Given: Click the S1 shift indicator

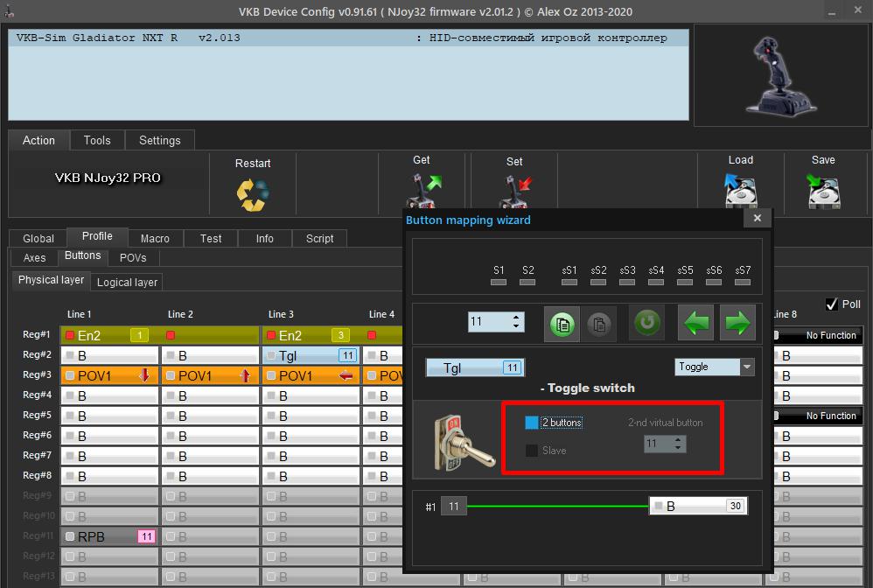Looking at the screenshot, I should pos(499,283).
